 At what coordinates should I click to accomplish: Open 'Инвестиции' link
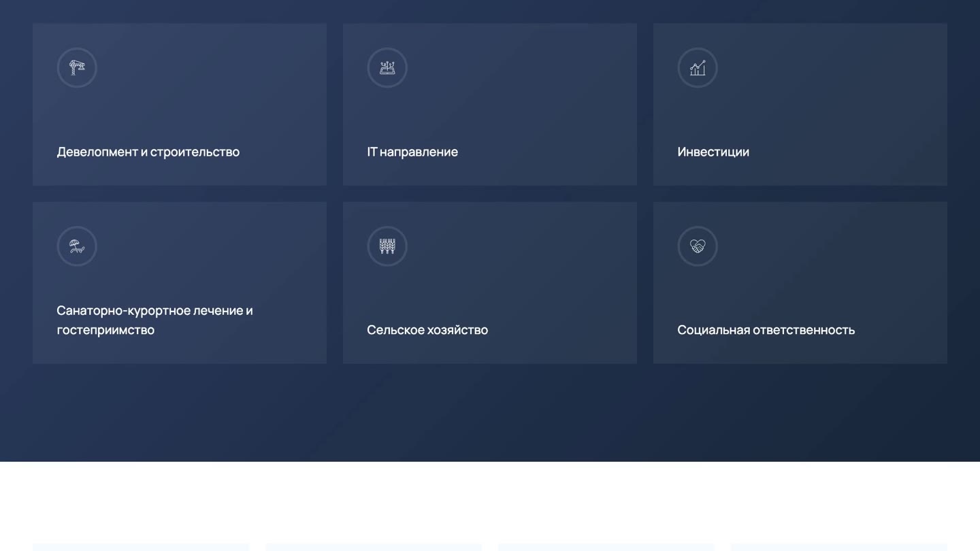713,152
